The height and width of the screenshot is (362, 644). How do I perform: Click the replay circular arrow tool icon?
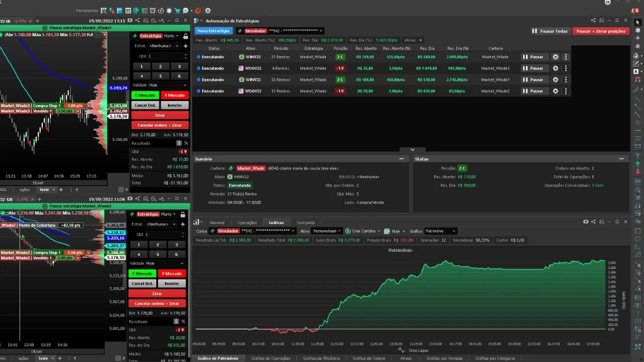[x=161, y=10]
